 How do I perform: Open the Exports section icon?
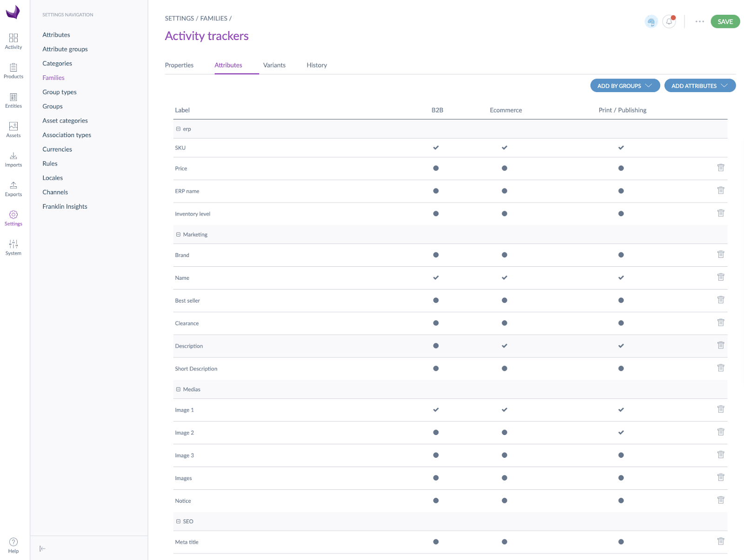click(x=13, y=185)
